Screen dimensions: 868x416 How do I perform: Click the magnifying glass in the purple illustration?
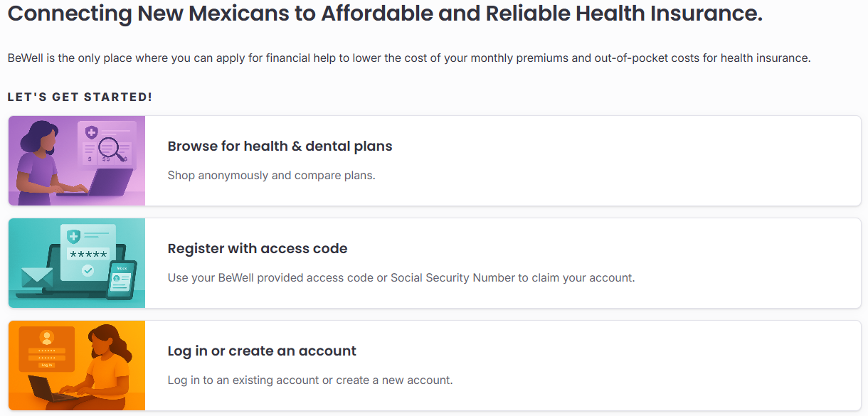pos(110,147)
